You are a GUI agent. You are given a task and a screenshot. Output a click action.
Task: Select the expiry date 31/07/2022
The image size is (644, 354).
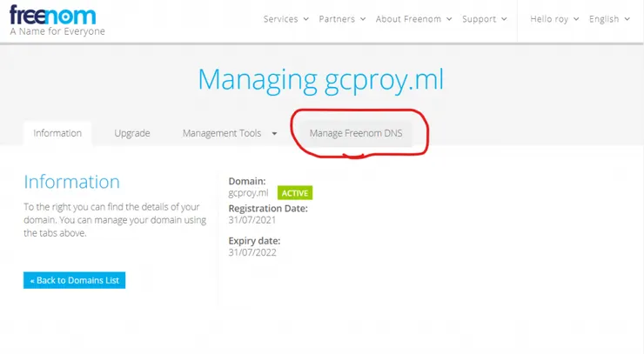[252, 252]
